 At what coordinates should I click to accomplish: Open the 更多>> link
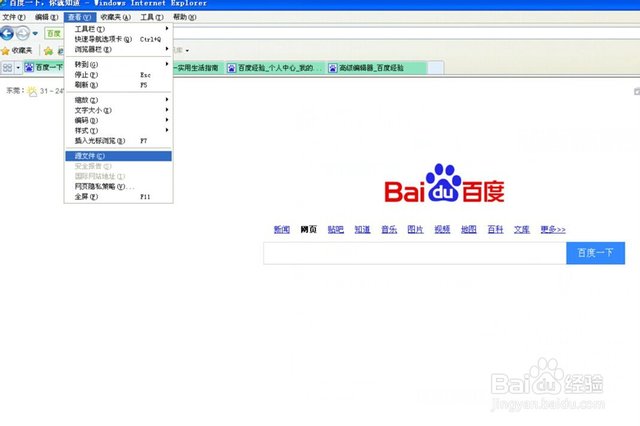point(553,229)
